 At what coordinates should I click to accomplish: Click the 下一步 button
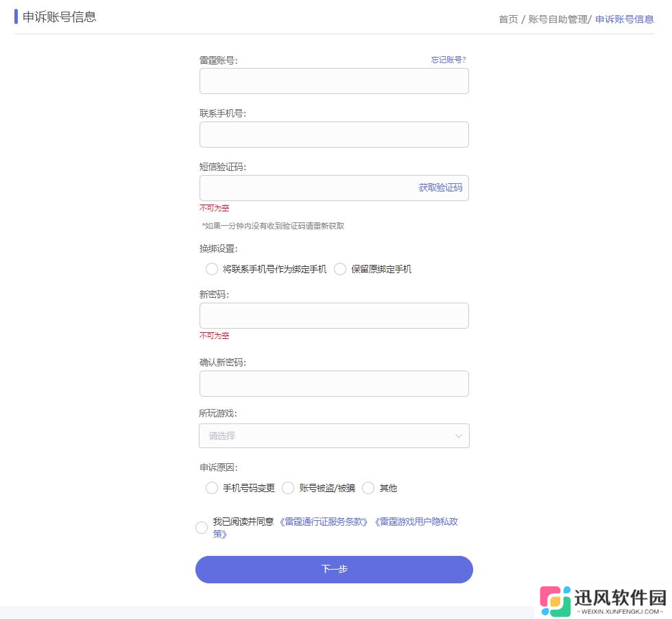(334, 569)
